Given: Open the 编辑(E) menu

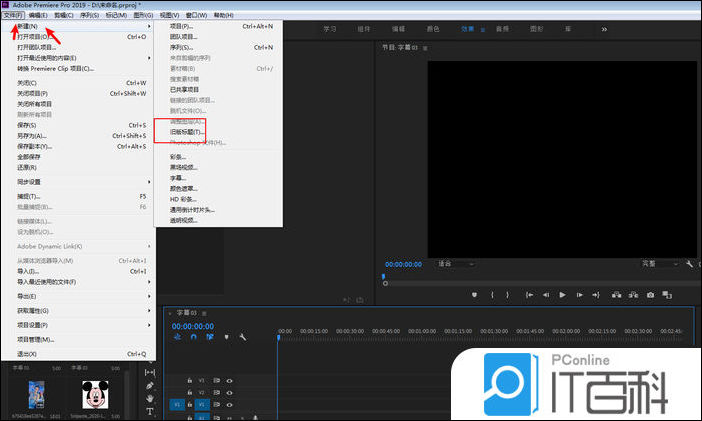Looking at the screenshot, I should pyautogui.click(x=38, y=15).
